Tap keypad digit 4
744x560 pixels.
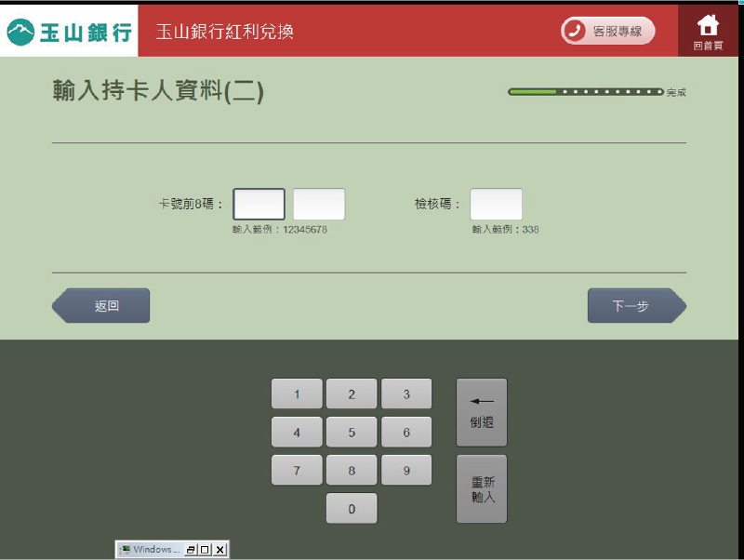pos(297,432)
